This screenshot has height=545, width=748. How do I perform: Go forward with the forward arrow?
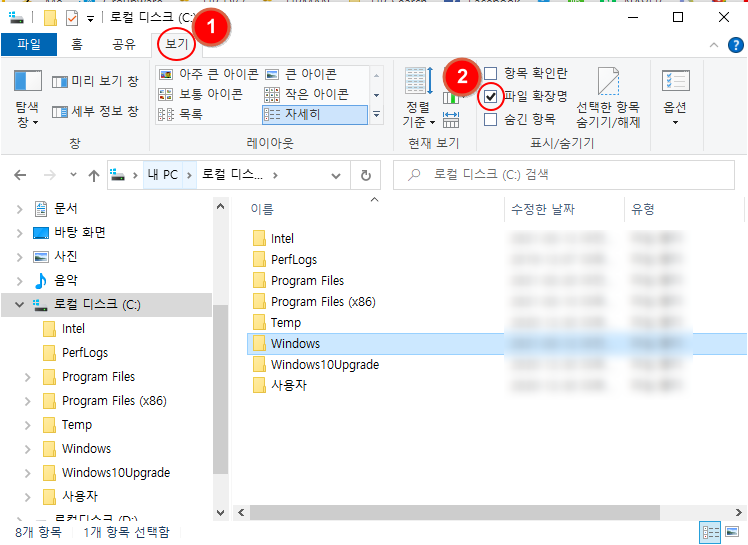point(50,175)
